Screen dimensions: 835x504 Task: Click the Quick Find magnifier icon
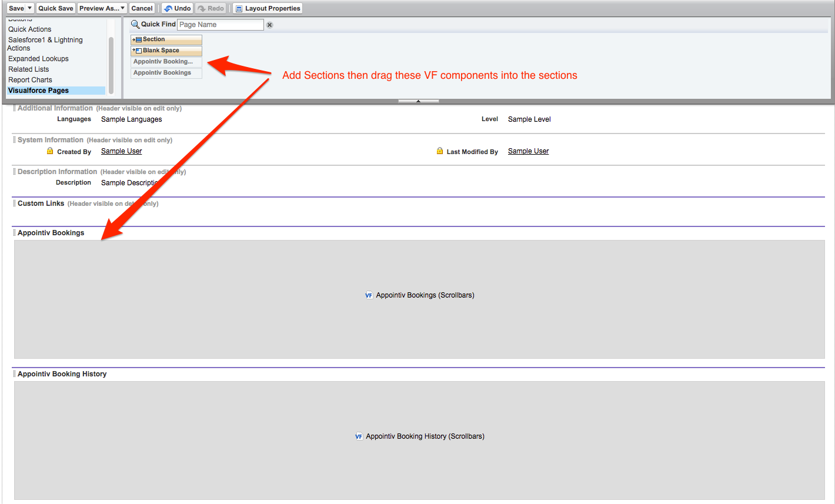(x=135, y=24)
